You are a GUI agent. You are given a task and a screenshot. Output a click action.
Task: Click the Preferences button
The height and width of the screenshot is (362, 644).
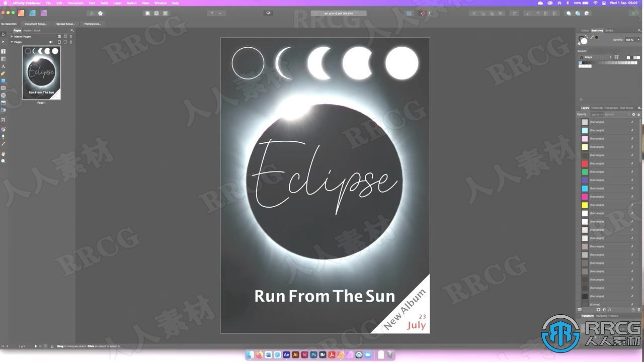(93, 24)
